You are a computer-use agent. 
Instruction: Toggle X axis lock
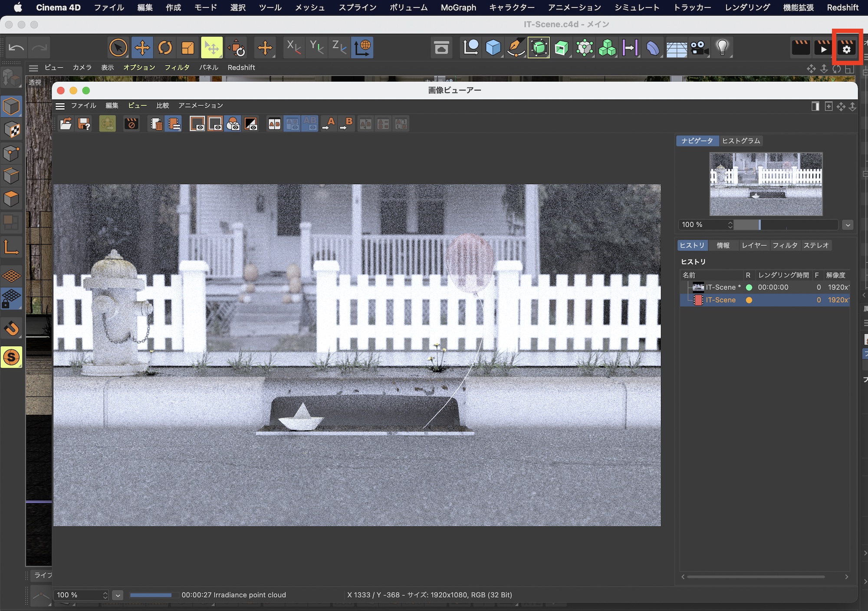point(294,47)
